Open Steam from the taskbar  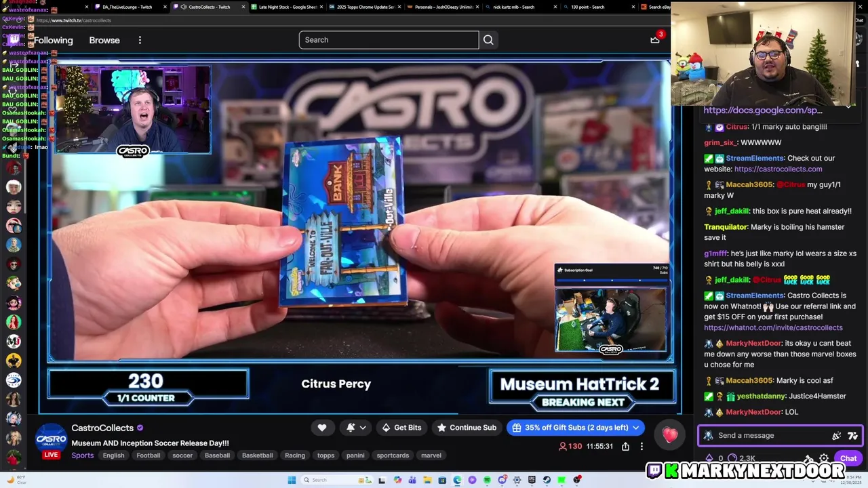(547, 480)
